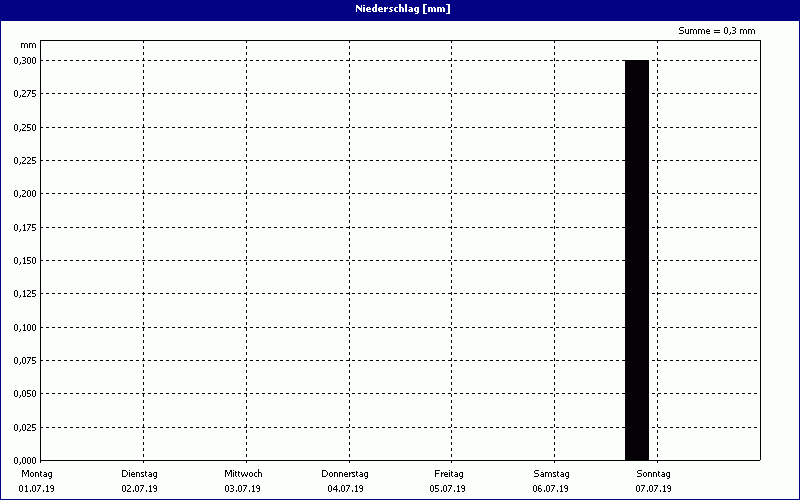Select the Samstag axis label
800x500 pixels.
551,473
